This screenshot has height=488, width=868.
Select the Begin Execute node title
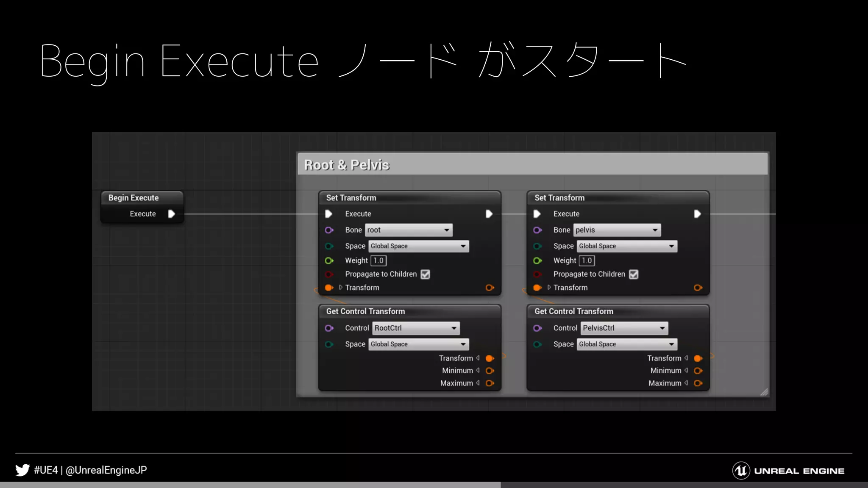(134, 198)
